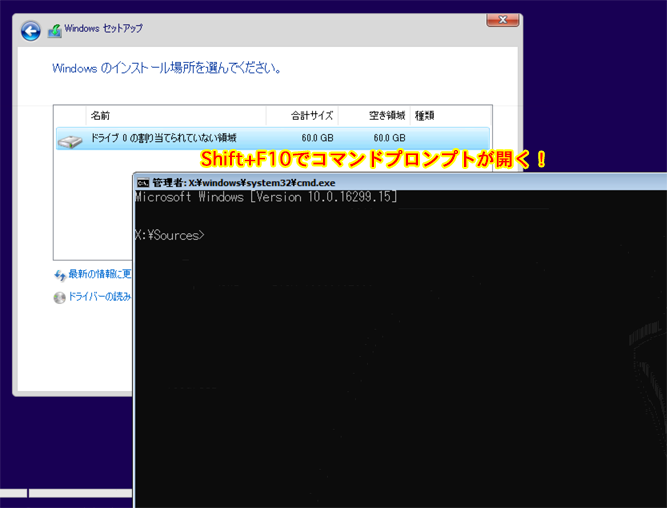Screen dimensions: 667x508
Task: Click the cmd.exe window title bar
Action: coord(400,183)
